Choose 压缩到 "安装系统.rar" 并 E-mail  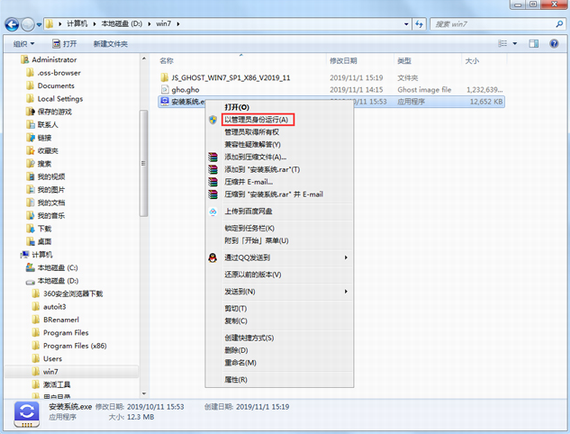273,194
